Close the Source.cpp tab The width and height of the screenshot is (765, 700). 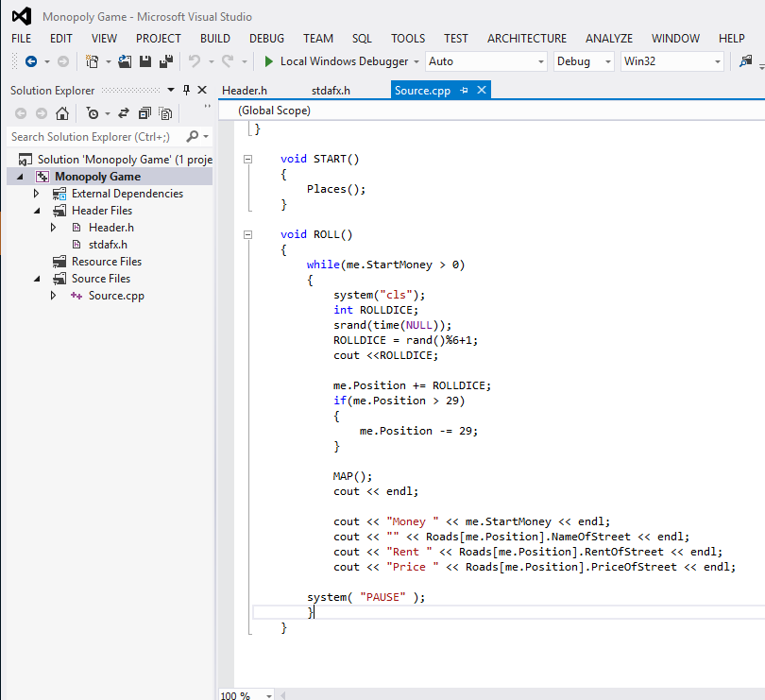coord(482,90)
